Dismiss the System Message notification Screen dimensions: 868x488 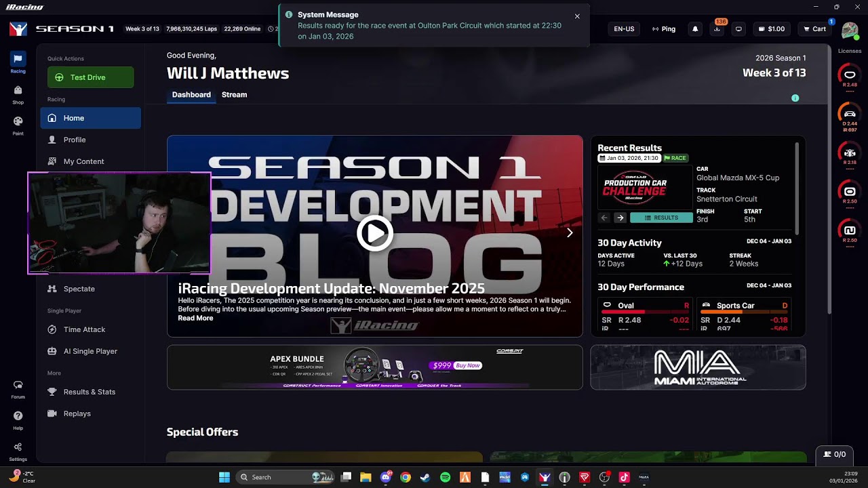(577, 16)
